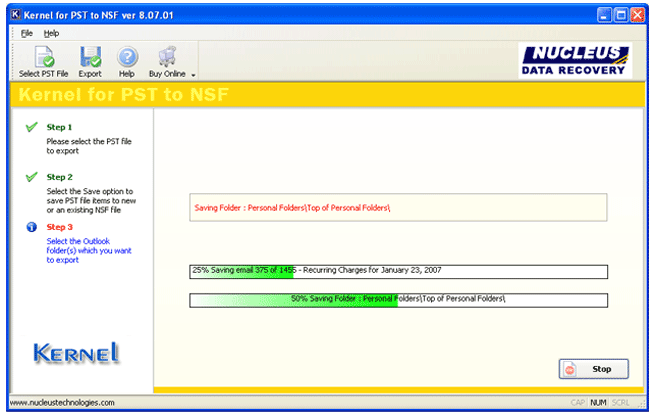
Task: Click www.nucleustechnologies.com in the status bar
Action: tap(62, 403)
